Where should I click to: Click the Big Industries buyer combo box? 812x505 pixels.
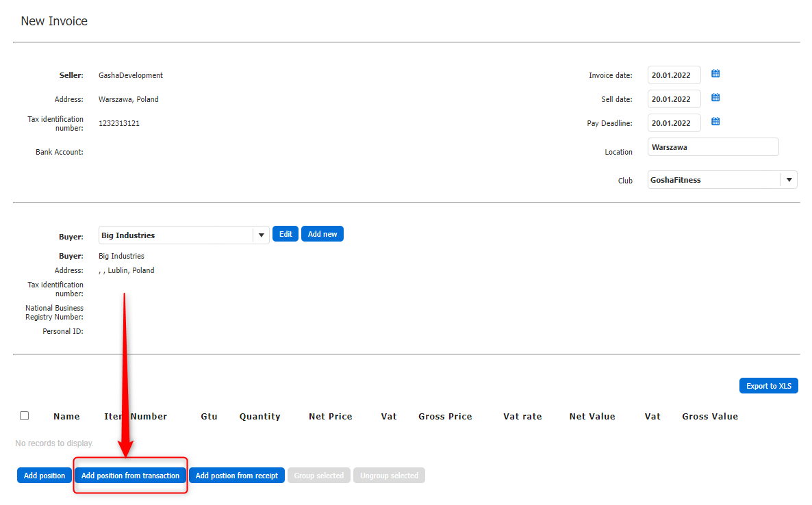176,235
